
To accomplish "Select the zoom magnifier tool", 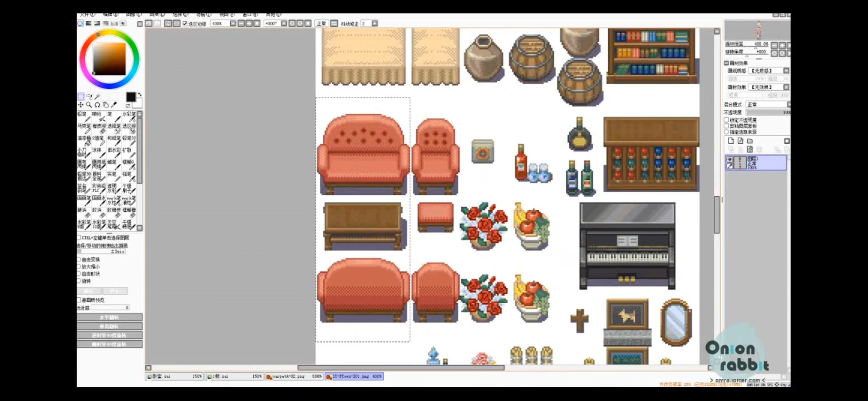I will (89, 105).
